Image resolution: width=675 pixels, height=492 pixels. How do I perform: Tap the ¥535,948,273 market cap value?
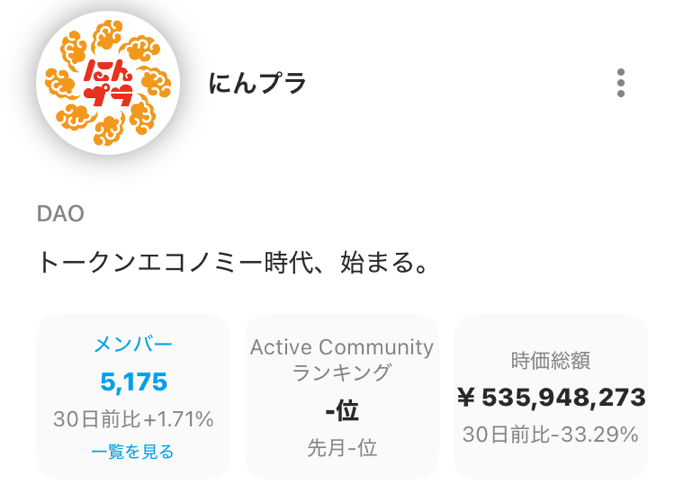(x=551, y=397)
